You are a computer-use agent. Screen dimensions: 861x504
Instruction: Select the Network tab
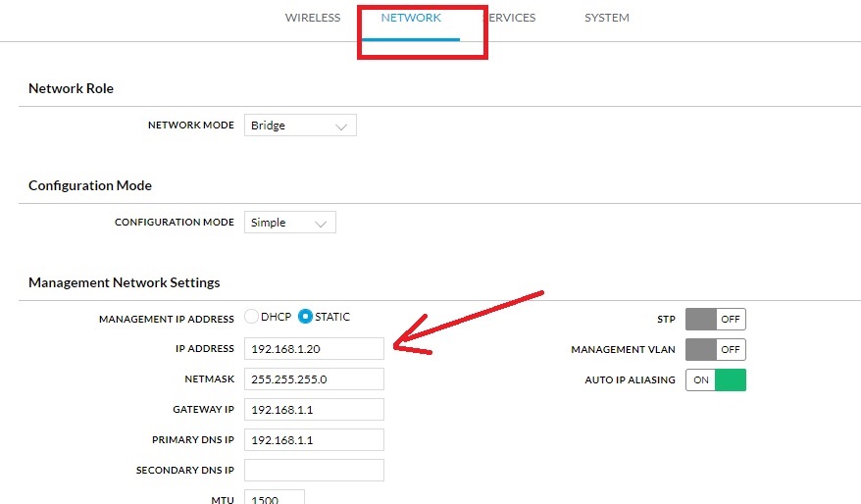(411, 18)
